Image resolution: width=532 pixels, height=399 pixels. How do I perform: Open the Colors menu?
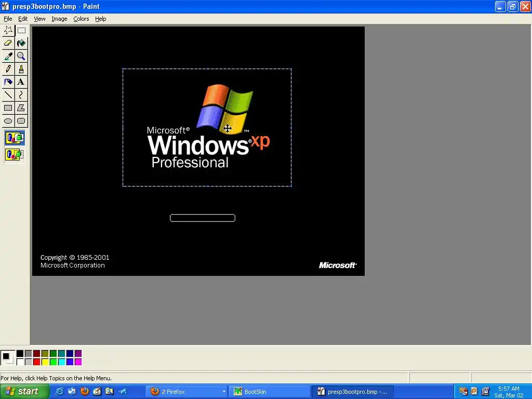[81, 19]
